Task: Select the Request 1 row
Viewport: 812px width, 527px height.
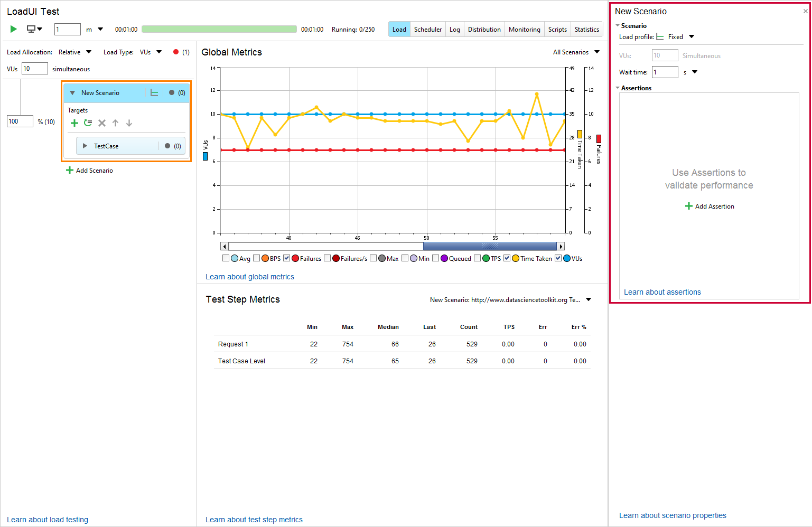Action: [x=402, y=344]
